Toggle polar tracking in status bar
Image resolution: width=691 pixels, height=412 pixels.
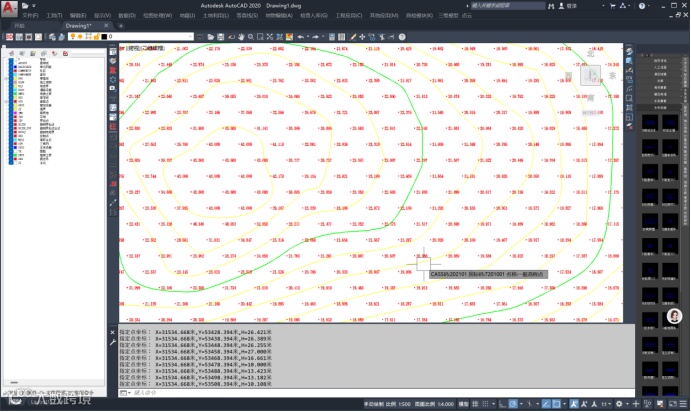(x=513, y=404)
